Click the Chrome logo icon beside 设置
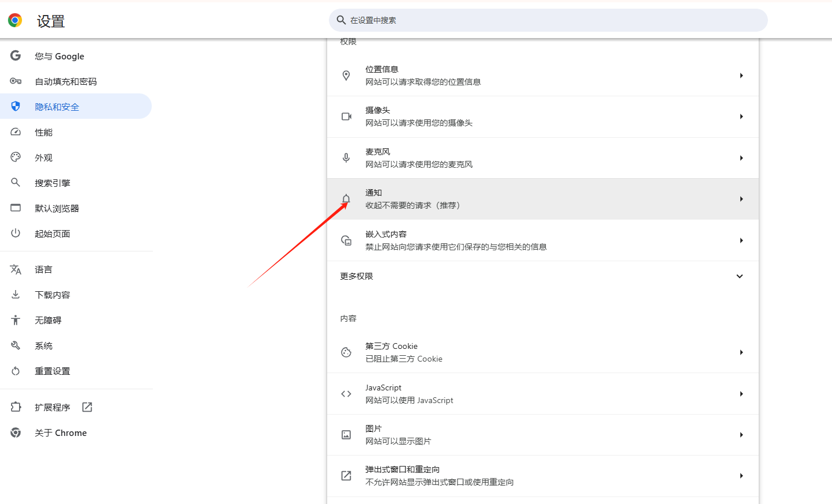 [x=15, y=20]
